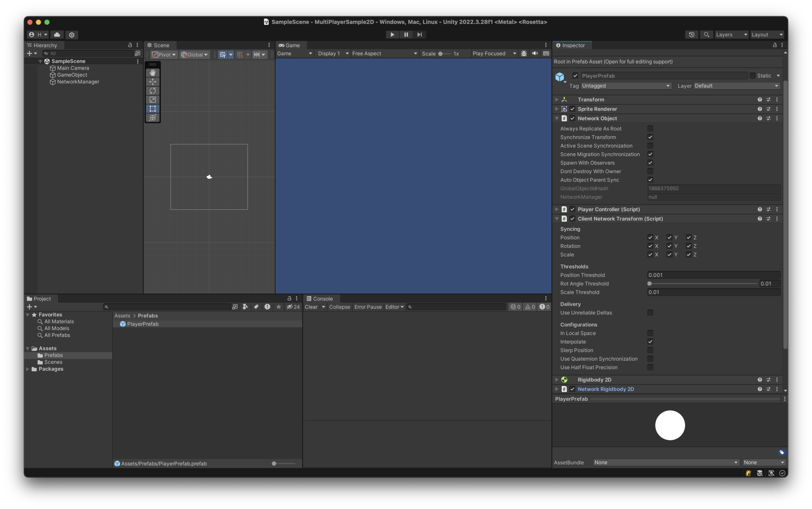Toggle Mute Audio in Game view

click(535, 54)
